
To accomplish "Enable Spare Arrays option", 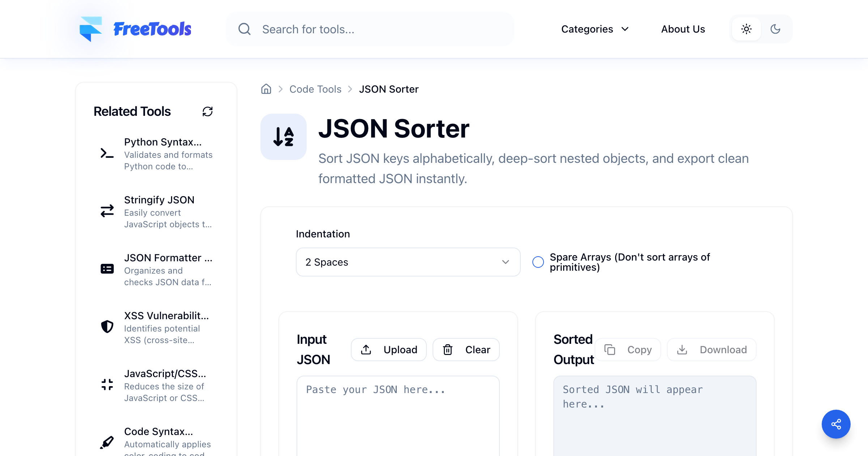I will pos(538,262).
